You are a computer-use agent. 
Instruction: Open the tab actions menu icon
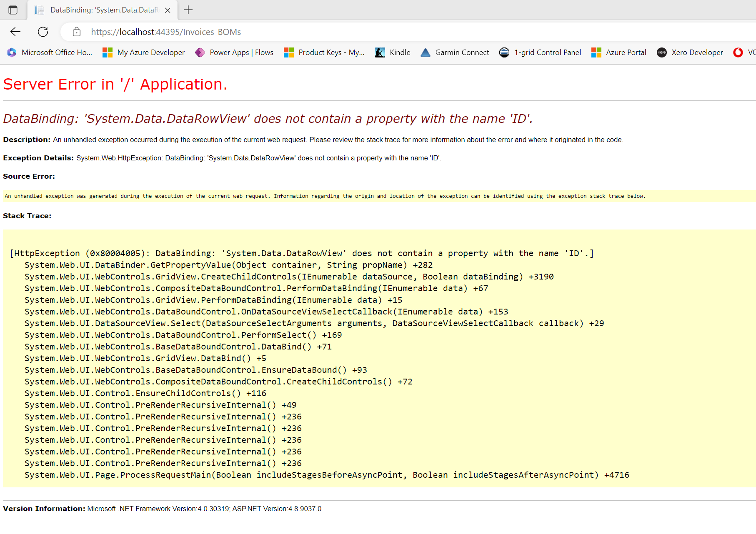tap(13, 10)
